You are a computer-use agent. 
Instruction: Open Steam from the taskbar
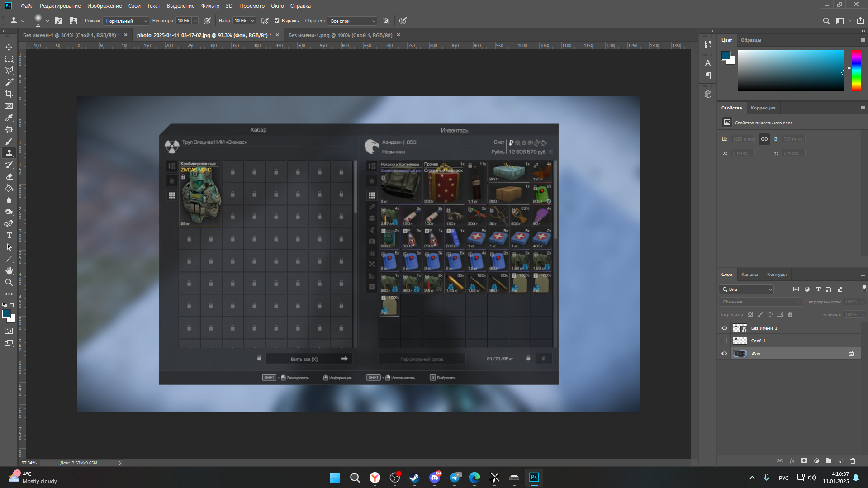[414, 478]
